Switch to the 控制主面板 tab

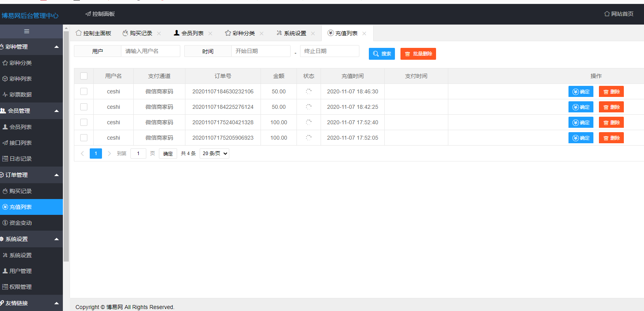pyautogui.click(x=93, y=33)
